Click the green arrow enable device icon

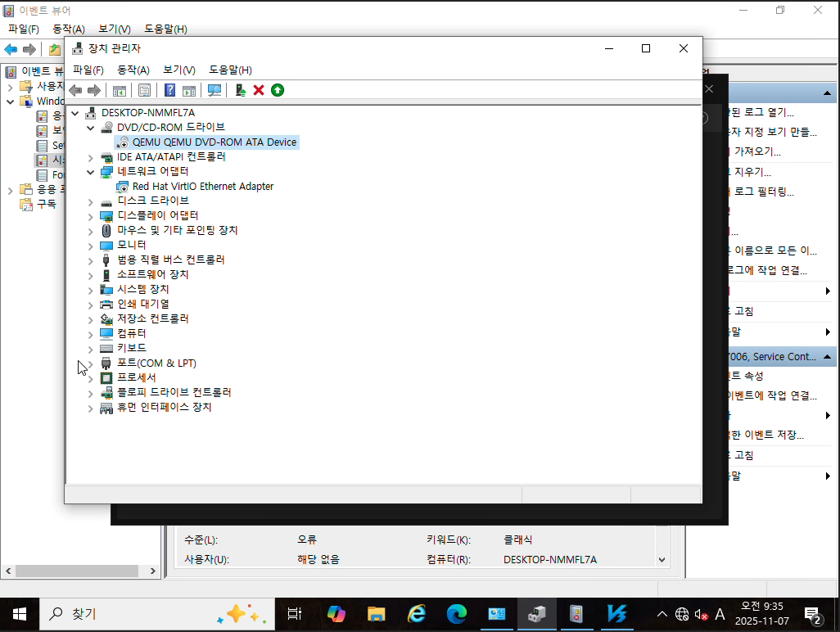pyautogui.click(x=278, y=90)
